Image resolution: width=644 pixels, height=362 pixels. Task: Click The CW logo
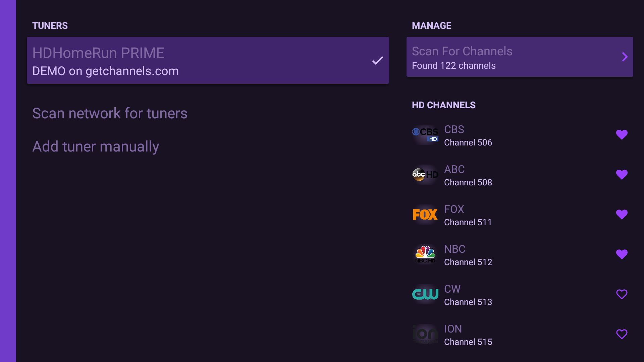pyautogui.click(x=425, y=294)
